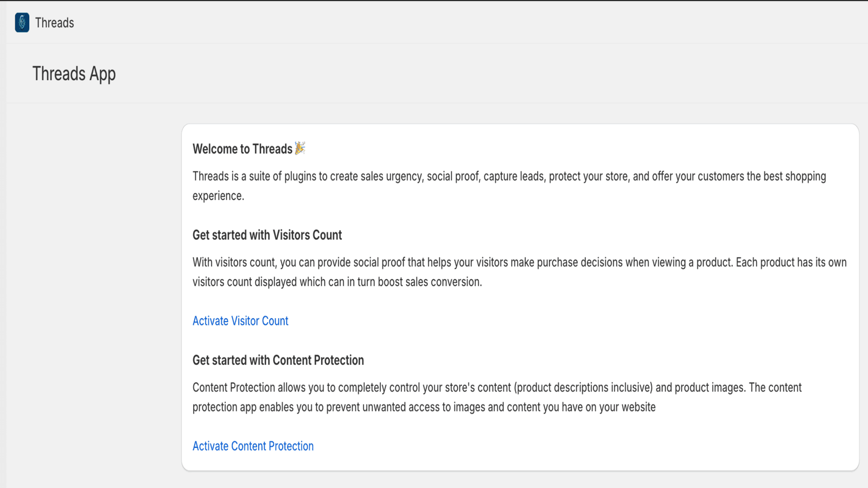The width and height of the screenshot is (868, 488).
Task: Click the Threads suite of plugins description
Action: click(509, 177)
